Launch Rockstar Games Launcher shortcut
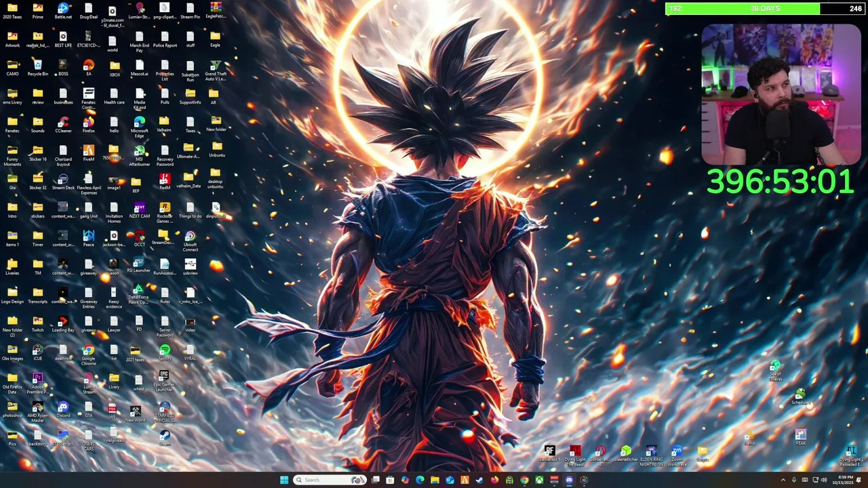 (x=165, y=212)
